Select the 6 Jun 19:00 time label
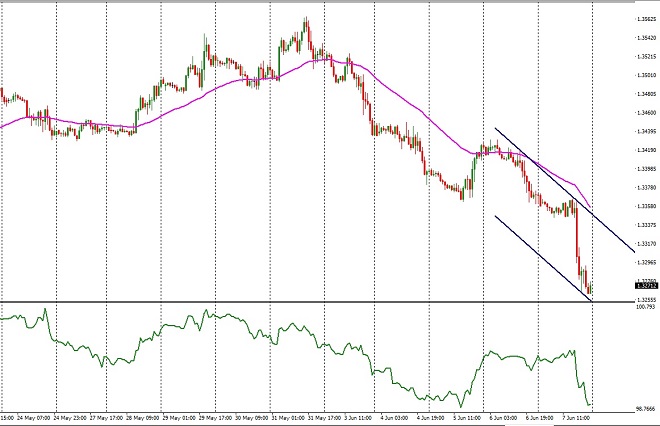This screenshot has height=426, width=660. click(539, 418)
